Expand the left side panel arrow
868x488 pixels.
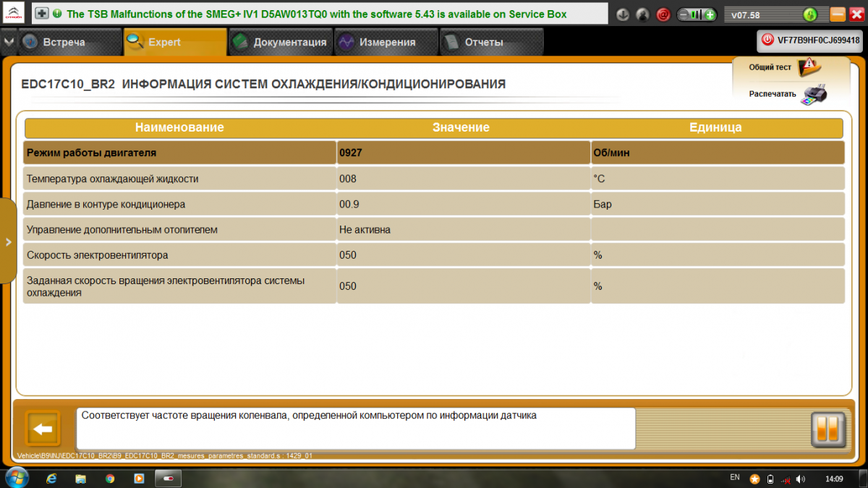pos(8,241)
